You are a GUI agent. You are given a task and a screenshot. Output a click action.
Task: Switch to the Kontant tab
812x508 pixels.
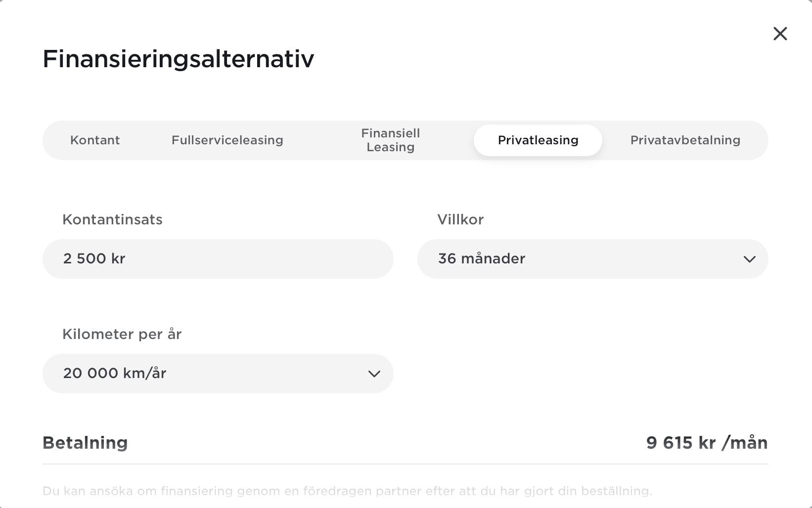95,140
